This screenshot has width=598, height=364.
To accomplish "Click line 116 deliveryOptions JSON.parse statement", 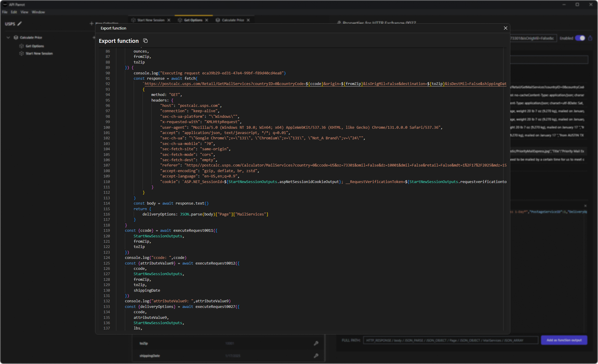I will 205,214.
